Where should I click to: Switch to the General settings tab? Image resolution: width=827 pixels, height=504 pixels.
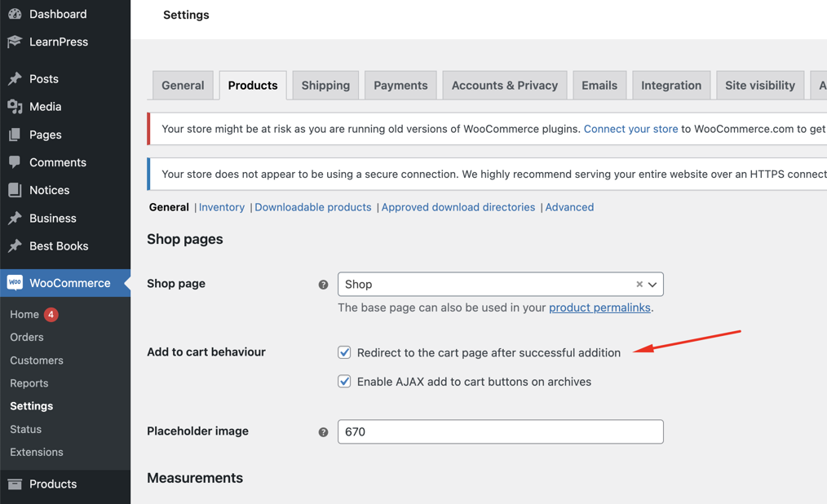[183, 86]
